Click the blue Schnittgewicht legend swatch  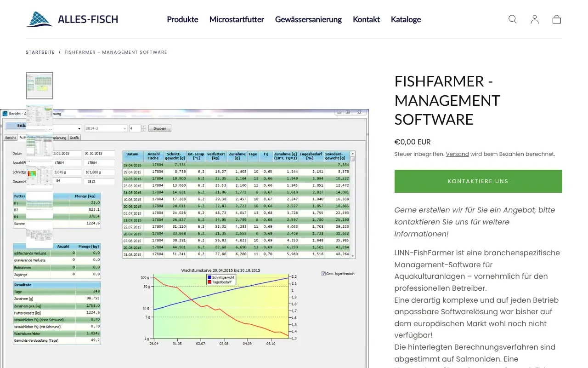(209, 277)
